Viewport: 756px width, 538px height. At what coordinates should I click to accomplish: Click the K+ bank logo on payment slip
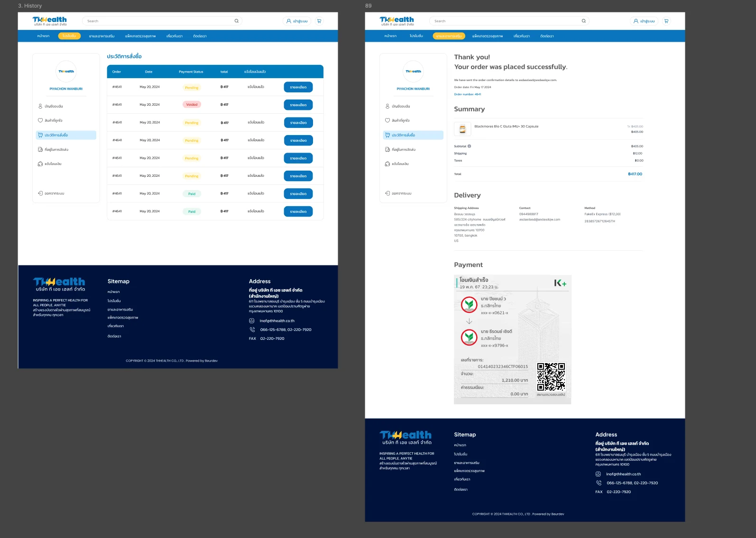[x=560, y=283]
